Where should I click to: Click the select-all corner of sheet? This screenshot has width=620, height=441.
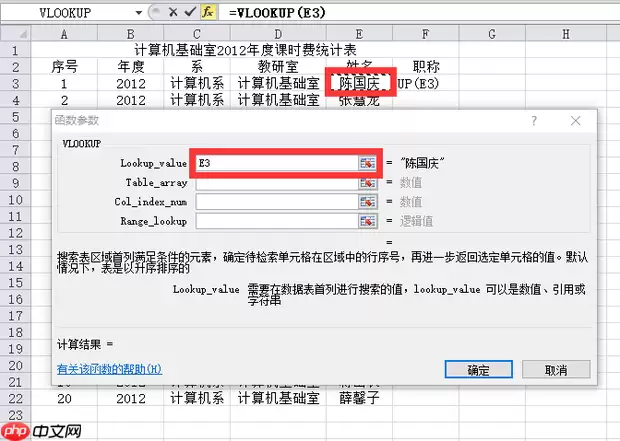tap(16, 34)
